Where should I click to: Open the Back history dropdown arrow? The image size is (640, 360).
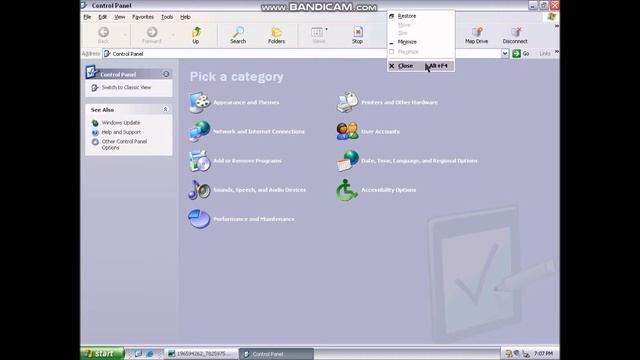pos(125,35)
